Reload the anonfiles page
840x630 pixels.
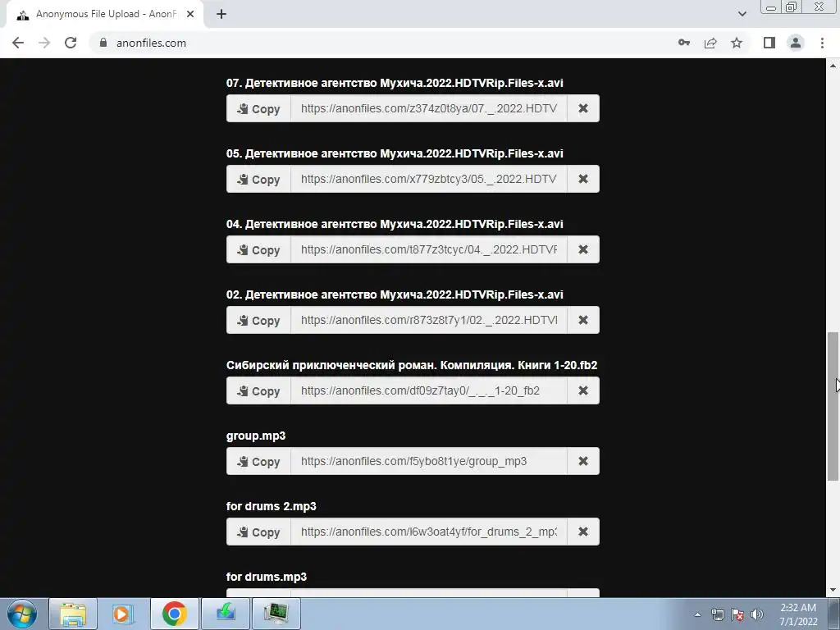[71, 43]
